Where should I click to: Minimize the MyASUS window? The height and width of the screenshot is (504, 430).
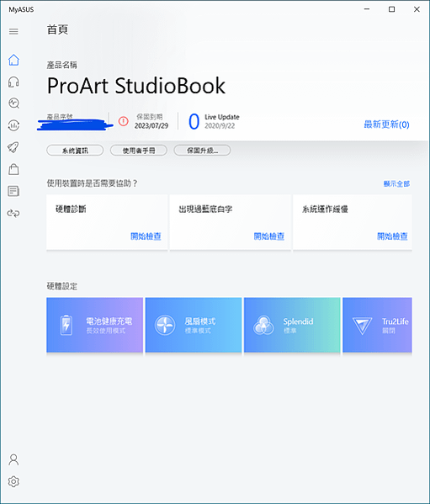click(367, 9)
